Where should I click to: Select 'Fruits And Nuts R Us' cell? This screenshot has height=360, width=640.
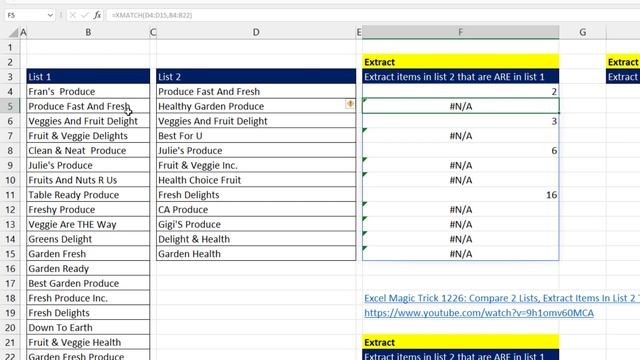pyautogui.click(x=88, y=180)
